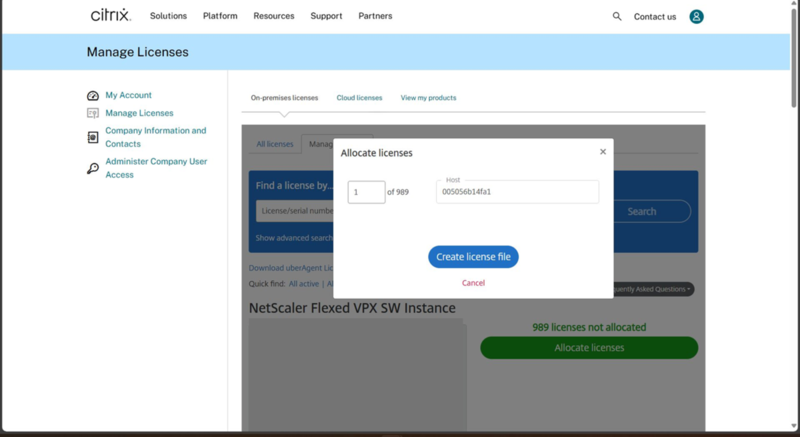
Task: Open Company Information and Contacts link
Action: (x=156, y=137)
